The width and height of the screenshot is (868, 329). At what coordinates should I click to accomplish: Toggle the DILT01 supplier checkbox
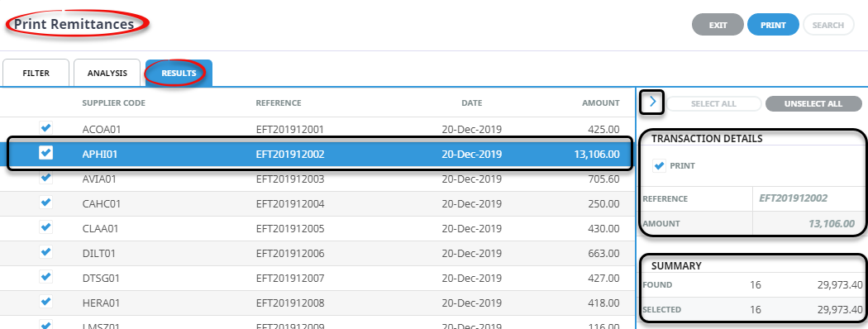(46, 252)
